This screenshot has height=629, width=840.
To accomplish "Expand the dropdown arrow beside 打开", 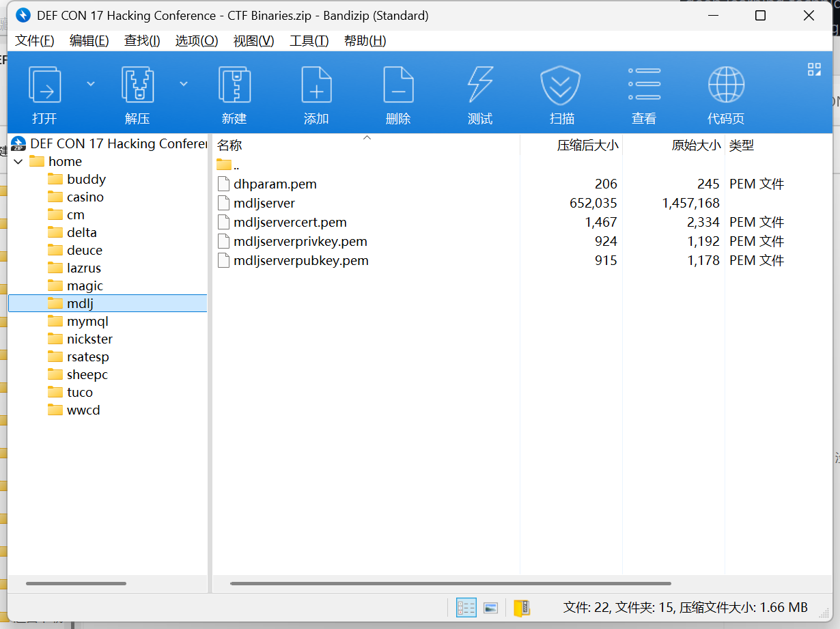I will pos(91,84).
